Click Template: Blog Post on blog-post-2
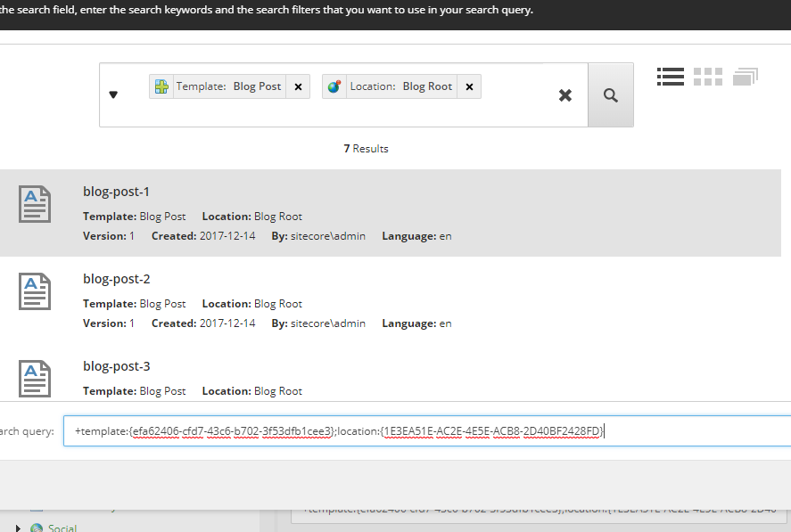The image size is (791, 532). 134,304
